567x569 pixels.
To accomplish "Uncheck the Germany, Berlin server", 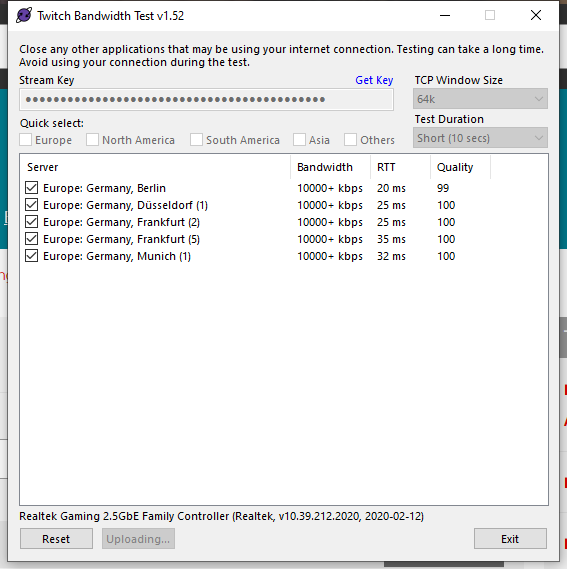I will pos(32,188).
